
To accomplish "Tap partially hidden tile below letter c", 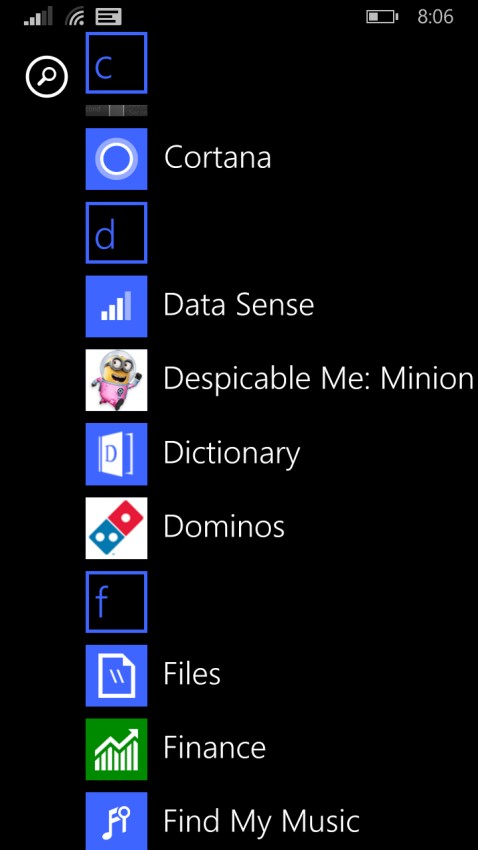I will (117, 110).
